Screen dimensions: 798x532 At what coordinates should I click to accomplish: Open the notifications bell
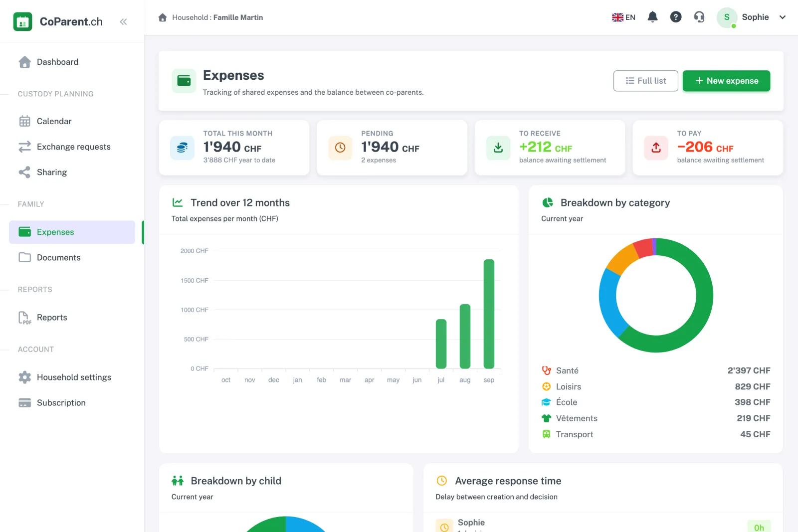[x=652, y=17]
